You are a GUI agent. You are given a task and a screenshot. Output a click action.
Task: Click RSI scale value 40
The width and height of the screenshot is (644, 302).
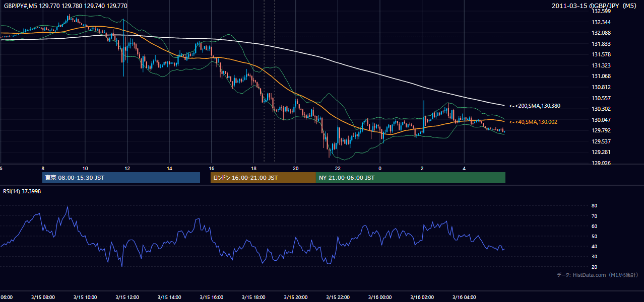(595, 246)
